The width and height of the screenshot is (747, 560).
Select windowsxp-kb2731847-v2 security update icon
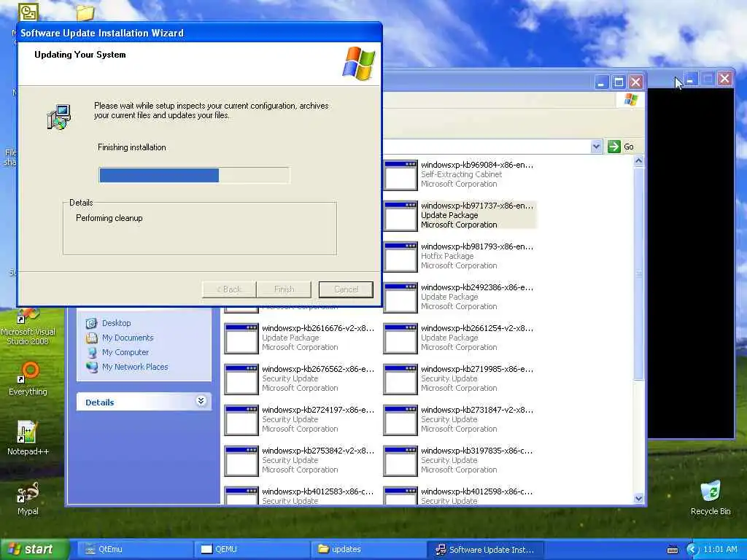400,421
